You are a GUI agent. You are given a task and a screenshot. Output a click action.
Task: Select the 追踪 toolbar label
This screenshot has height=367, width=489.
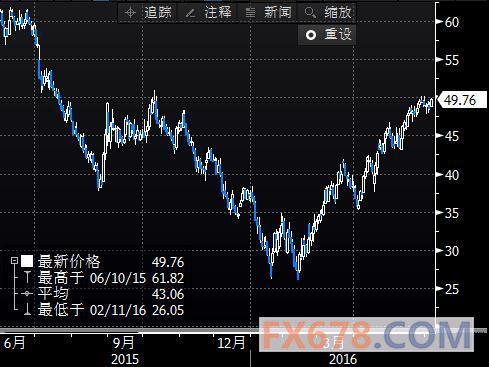pyautogui.click(x=158, y=13)
